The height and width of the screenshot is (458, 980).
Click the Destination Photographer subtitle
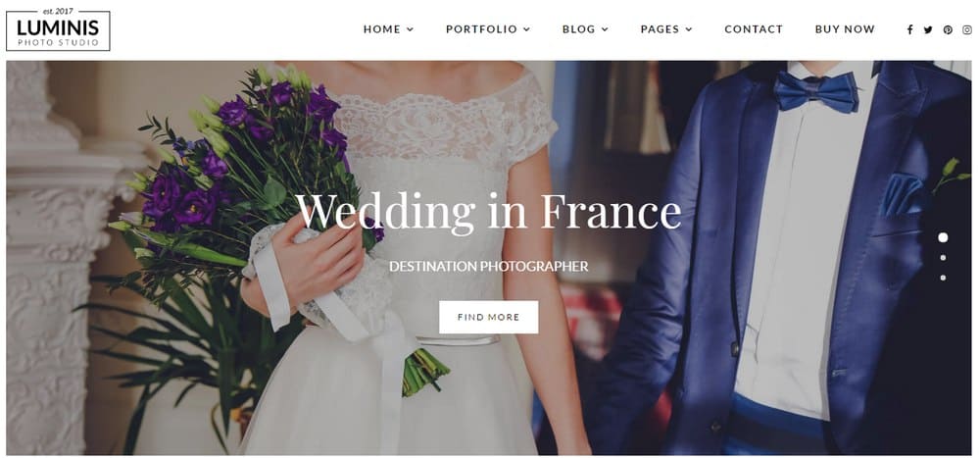tap(488, 267)
